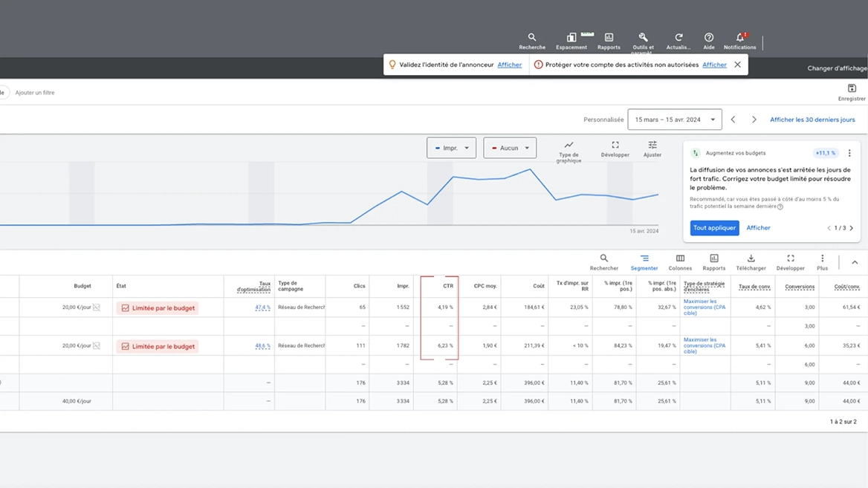
Task: Open the Plus three-dot table menu
Action: 823,262
